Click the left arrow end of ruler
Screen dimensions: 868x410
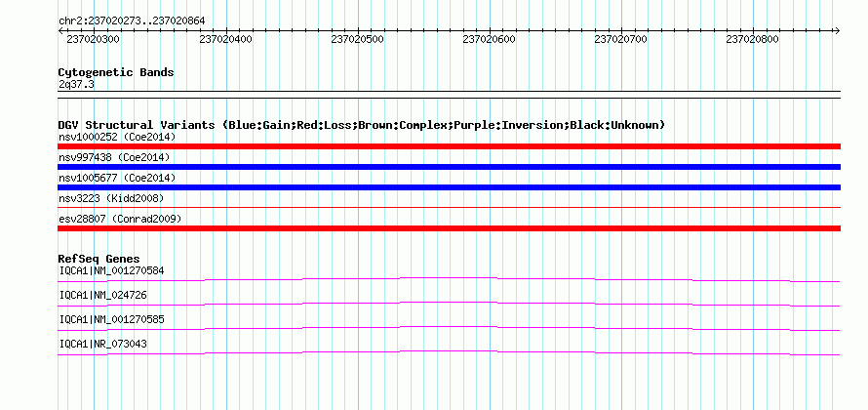click(60, 30)
